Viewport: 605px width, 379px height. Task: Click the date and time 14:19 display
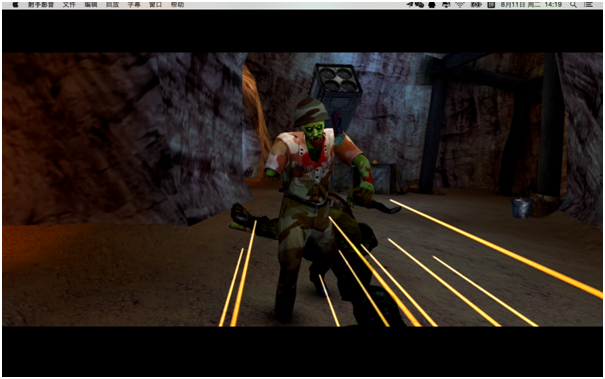(x=531, y=5)
